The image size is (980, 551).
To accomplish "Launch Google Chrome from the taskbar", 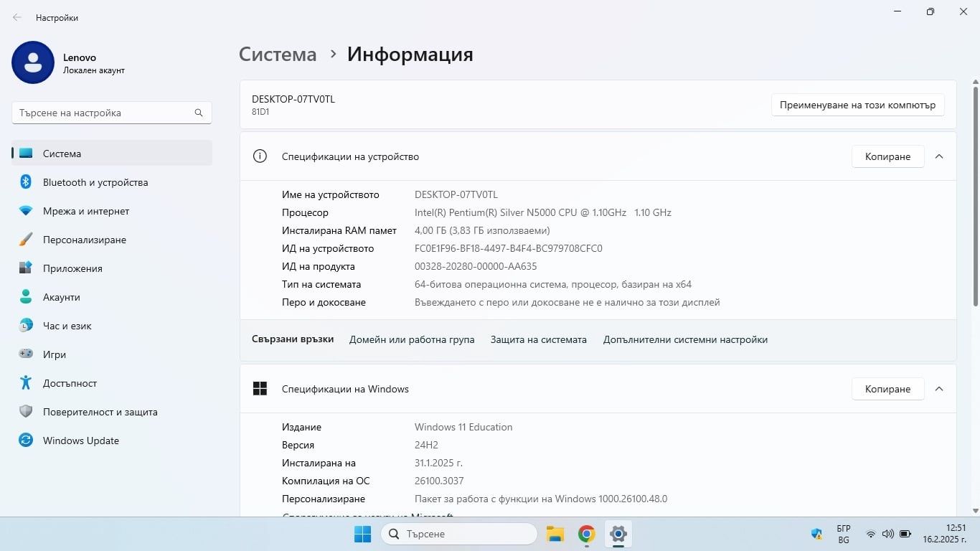I will coord(587,534).
